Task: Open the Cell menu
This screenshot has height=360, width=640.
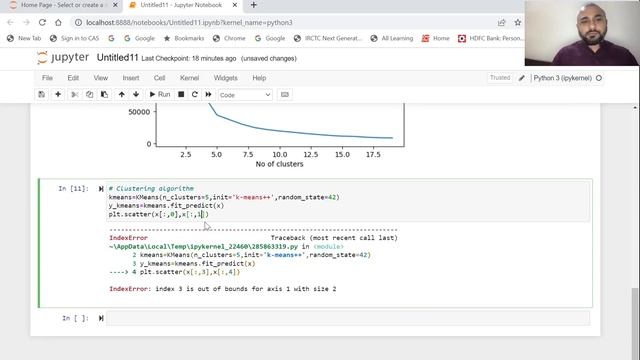Action: [x=159, y=78]
